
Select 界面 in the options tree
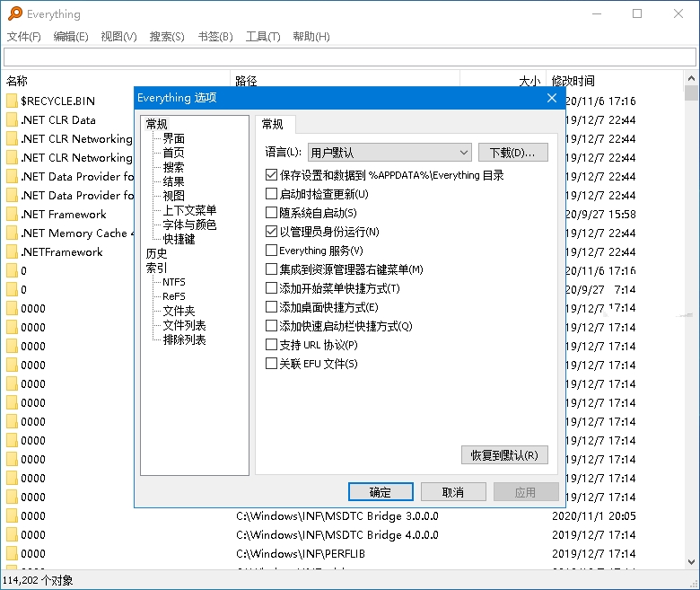(x=174, y=138)
